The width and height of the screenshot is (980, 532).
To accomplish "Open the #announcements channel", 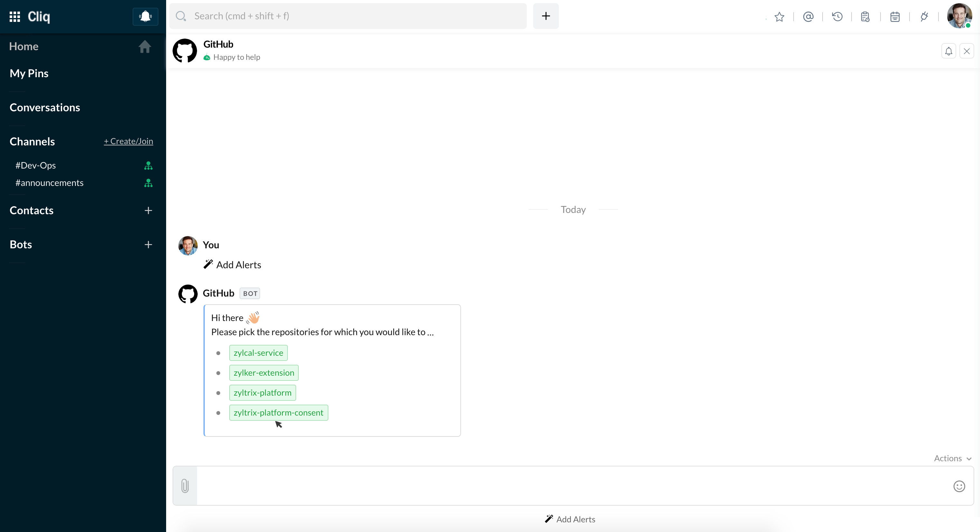I will pyautogui.click(x=50, y=183).
